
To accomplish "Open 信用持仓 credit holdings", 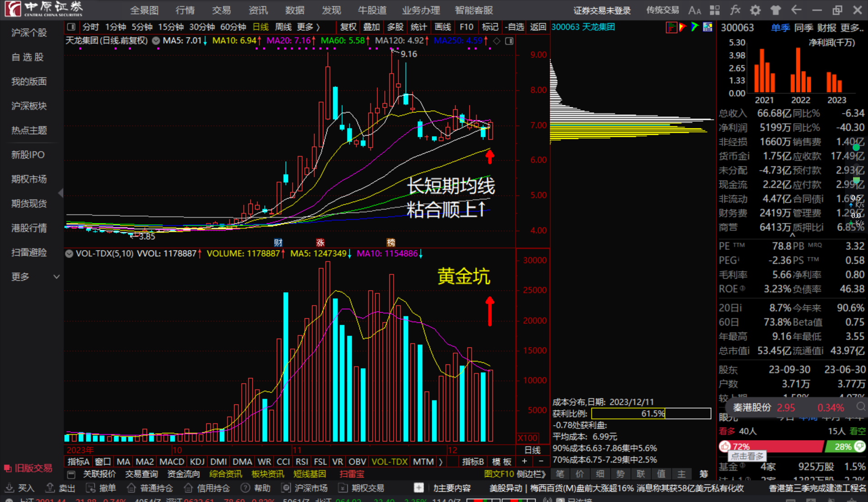I will [208, 488].
